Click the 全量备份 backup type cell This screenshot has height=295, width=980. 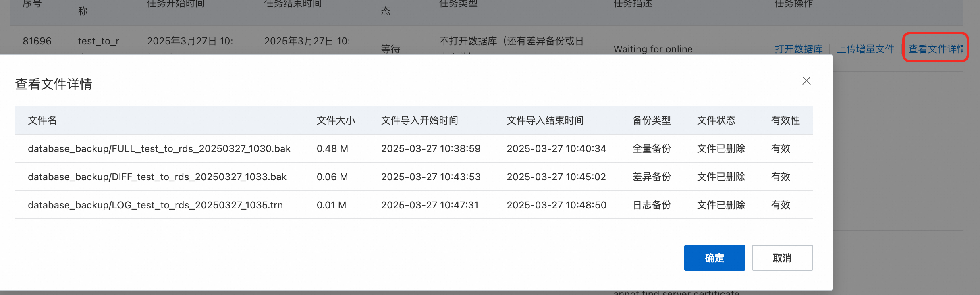[x=652, y=149]
